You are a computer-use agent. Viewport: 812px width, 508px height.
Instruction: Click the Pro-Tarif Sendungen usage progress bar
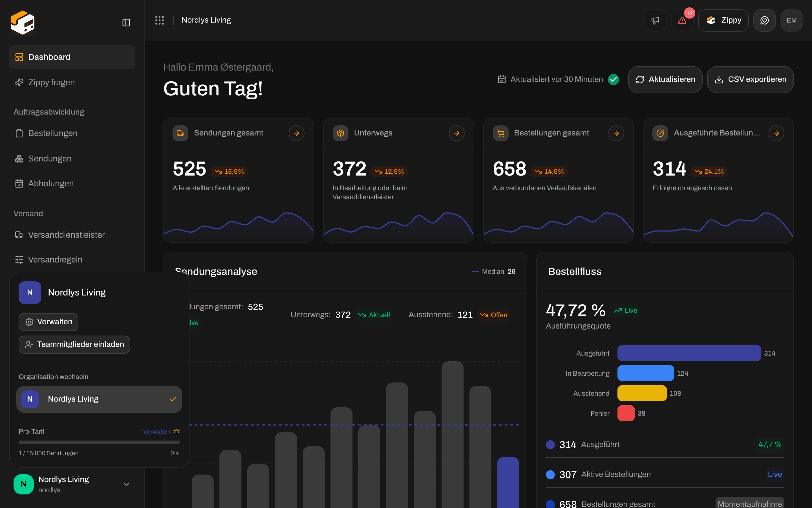pos(99,442)
